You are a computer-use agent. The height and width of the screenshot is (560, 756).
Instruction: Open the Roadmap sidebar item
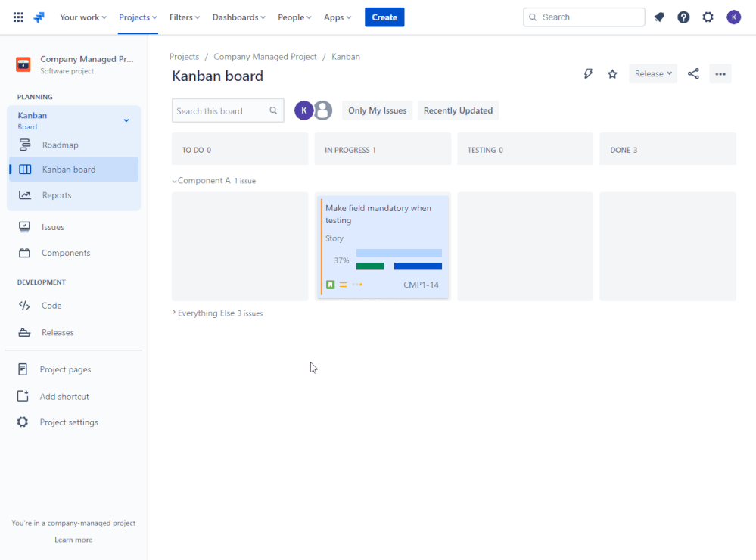tap(73, 145)
